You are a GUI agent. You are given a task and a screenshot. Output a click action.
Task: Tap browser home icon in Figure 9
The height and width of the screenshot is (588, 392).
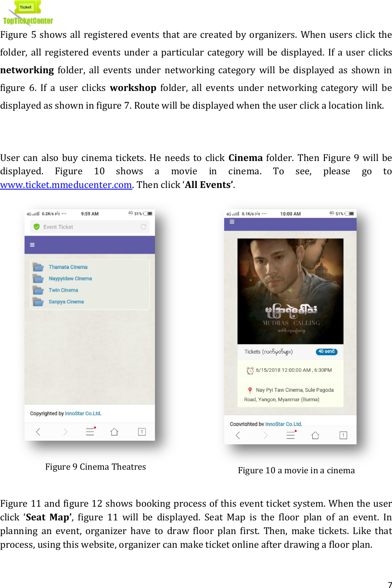pyautogui.click(x=114, y=432)
